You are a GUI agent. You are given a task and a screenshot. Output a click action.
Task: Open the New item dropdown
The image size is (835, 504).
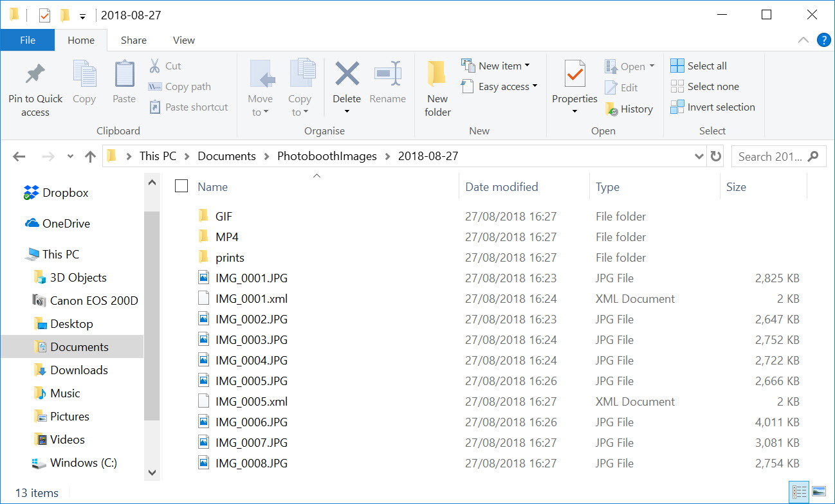pyautogui.click(x=495, y=66)
